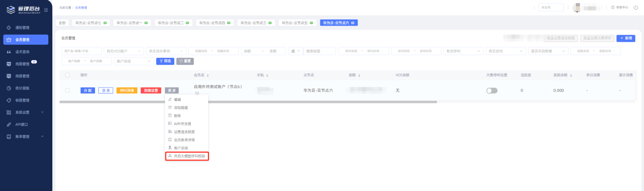Click the power logout icon at top right

[x=636, y=7]
